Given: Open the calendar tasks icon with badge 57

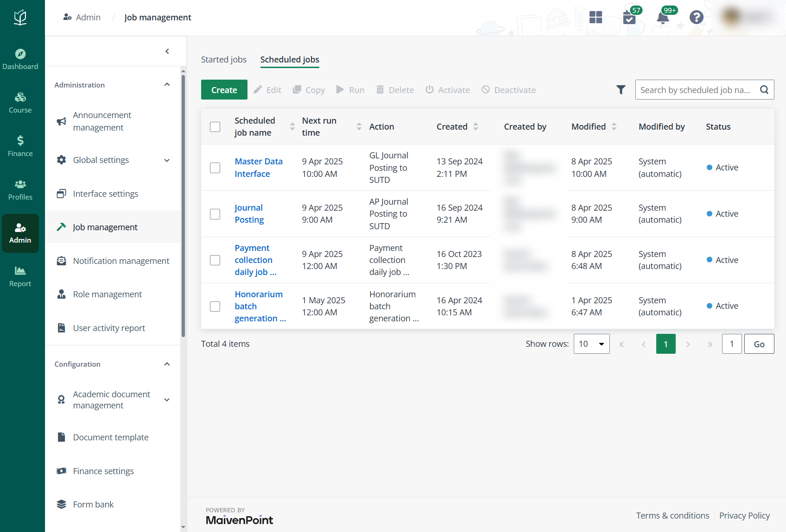Looking at the screenshot, I should 629,18.
